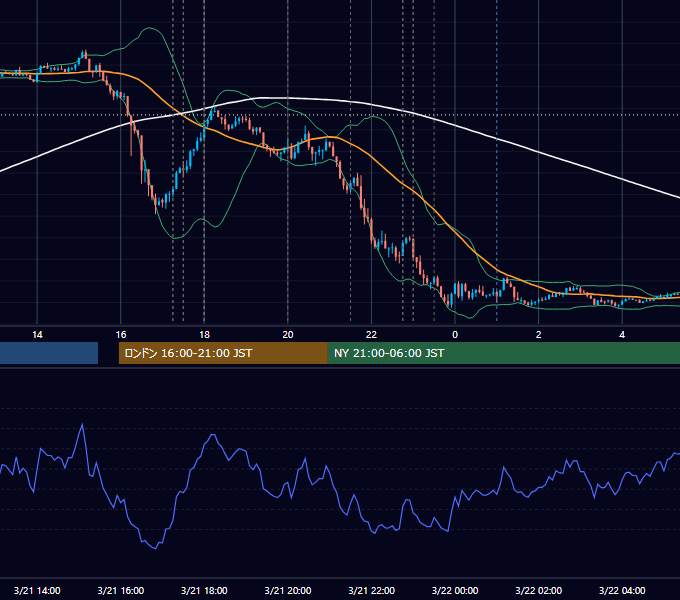Click the 22 hour label on price chart axis
The height and width of the screenshot is (600, 680).
371,335
